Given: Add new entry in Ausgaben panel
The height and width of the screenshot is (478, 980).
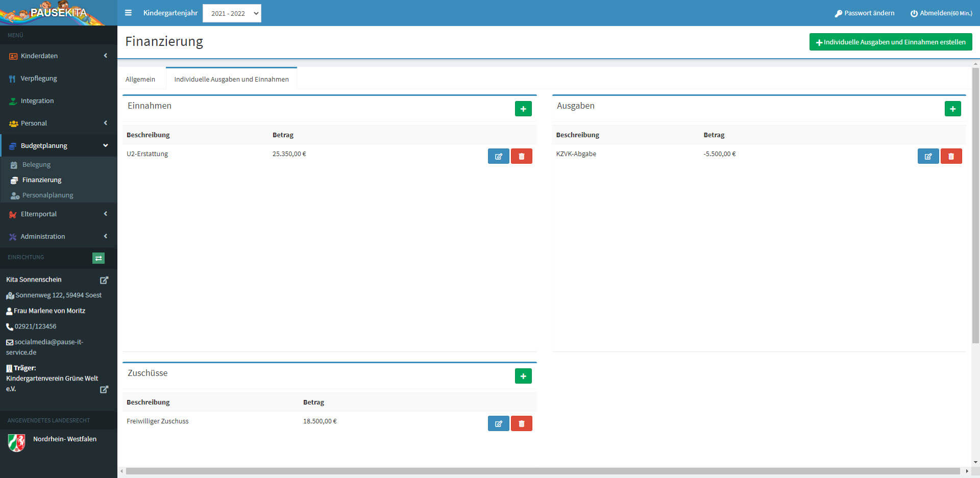Looking at the screenshot, I should tap(952, 109).
